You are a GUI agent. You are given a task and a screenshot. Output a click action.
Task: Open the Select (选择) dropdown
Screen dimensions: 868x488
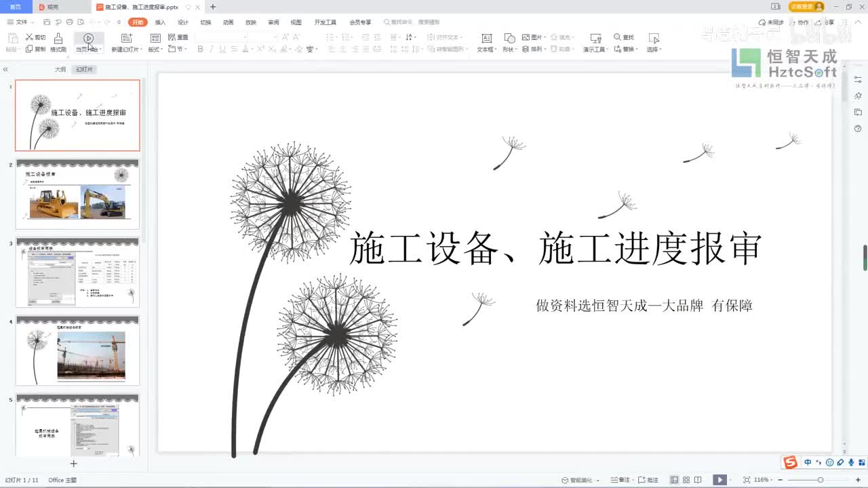pyautogui.click(x=654, y=42)
